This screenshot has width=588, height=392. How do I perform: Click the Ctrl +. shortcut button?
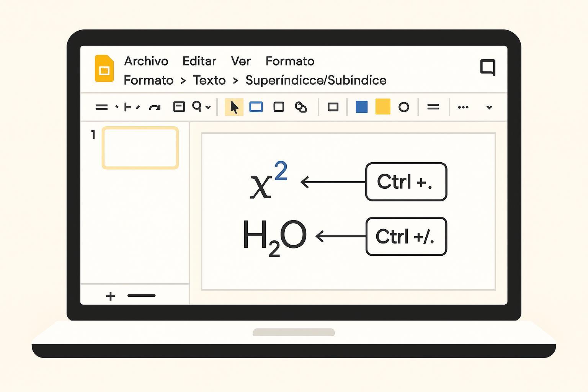pyautogui.click(x=406, y=182)
